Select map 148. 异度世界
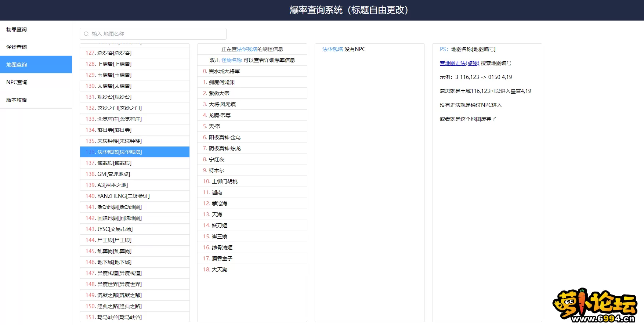 click(x=135, y=284)
